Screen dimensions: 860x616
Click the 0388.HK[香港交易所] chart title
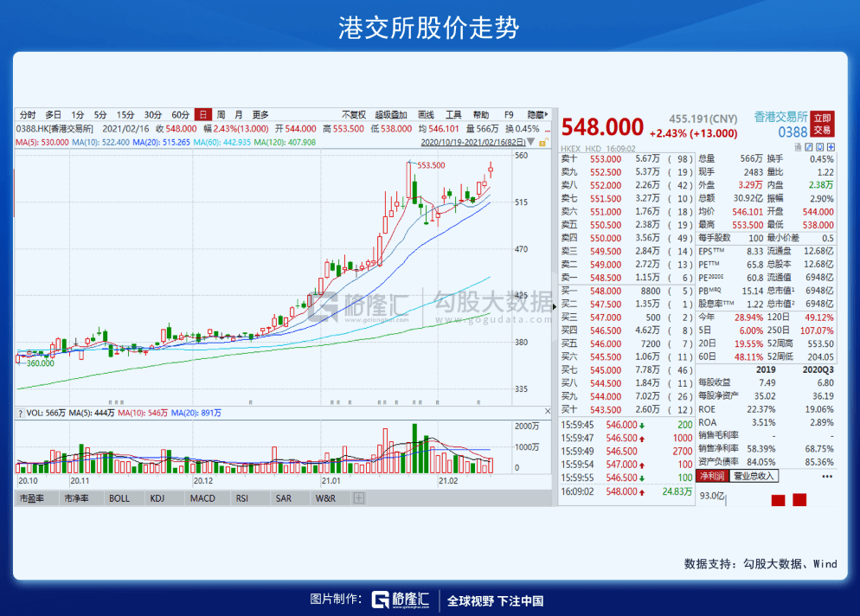pos(55,129)
